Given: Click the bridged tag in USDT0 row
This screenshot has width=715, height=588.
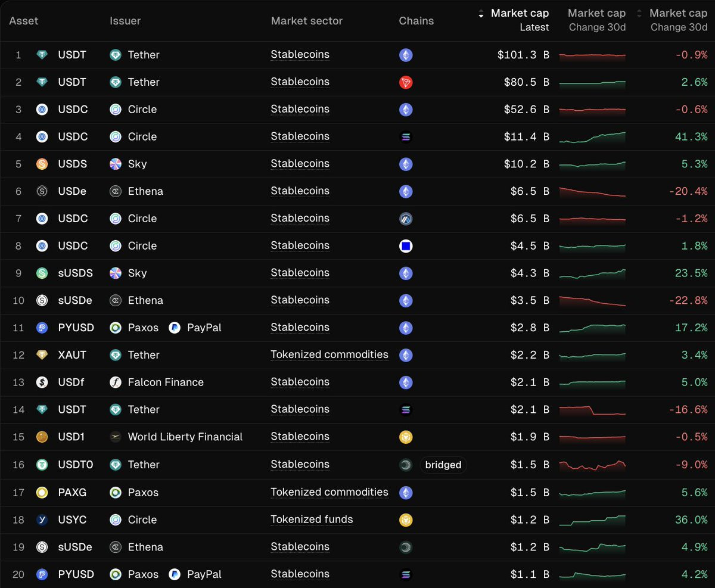Looking at the screenshot, I should coord(443,465).
